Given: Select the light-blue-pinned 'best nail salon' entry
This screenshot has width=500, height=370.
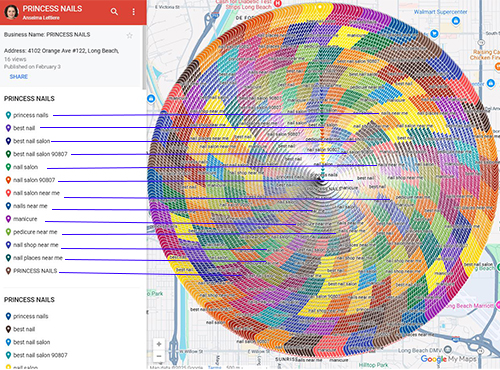Looking at the screenshot, I should tap(32, 342).
